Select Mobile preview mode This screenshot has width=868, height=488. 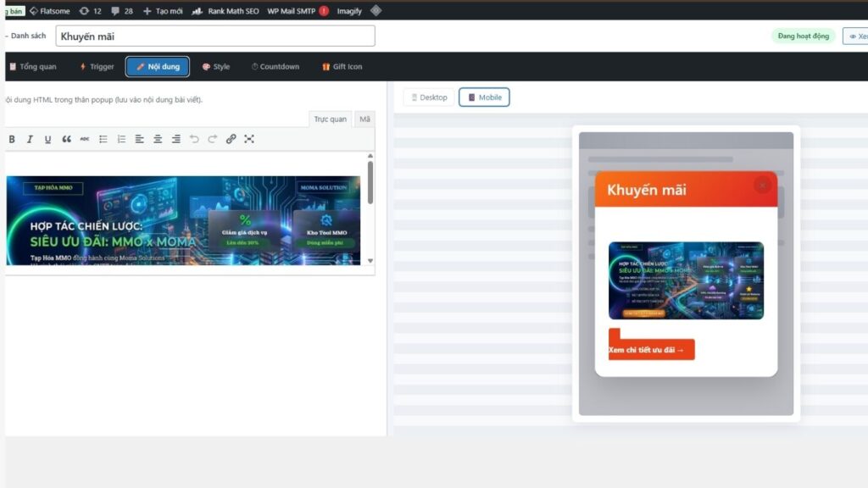tap(484, 97)
